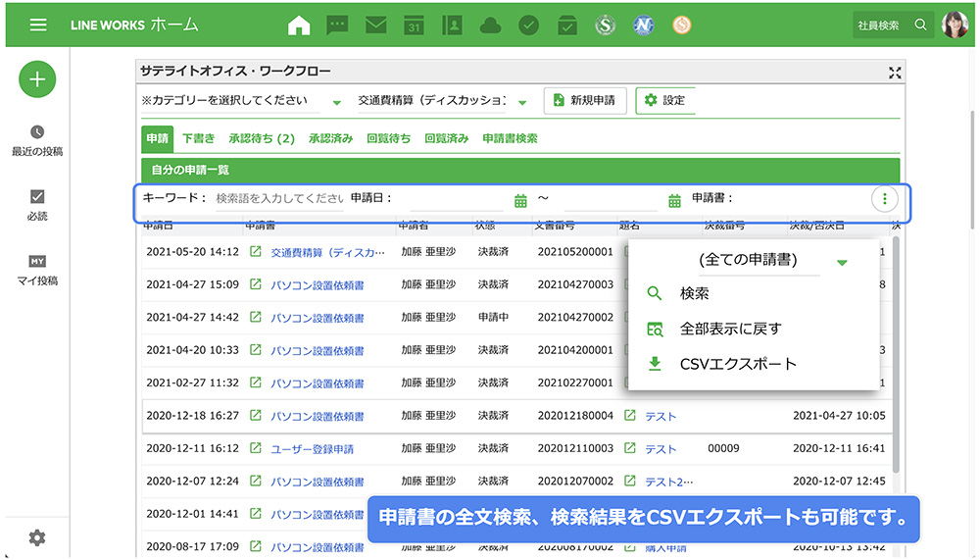Viewport: 980px width, 560px height.
Task: Expand the (全ての申請書) dropdown
Action: click(x=841, y=262)
